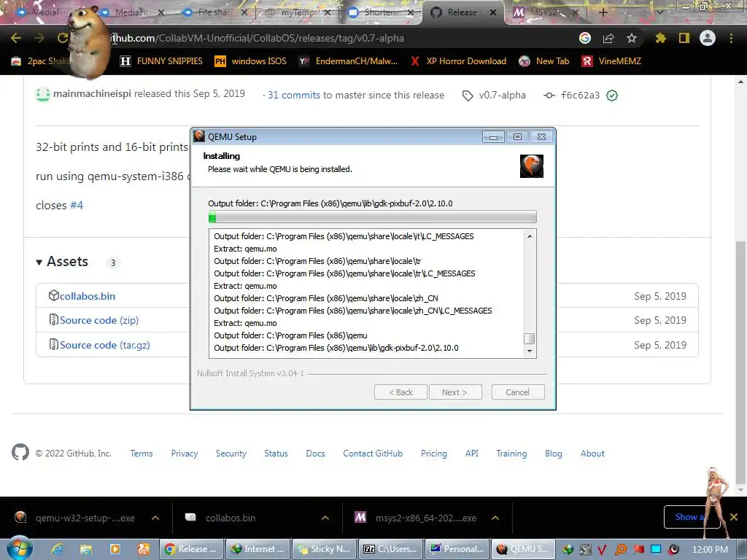Open the EndermanCH/Malw... bookmark

click(x=348, y=61)
